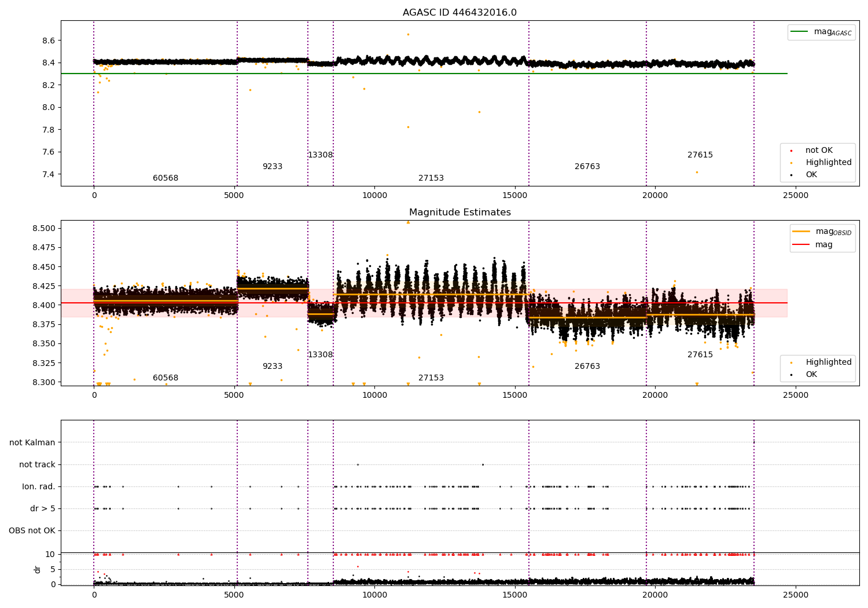Click OBSID label 27153 in top panel
Screen dimensions: 868x608
[x=431, y=178]
